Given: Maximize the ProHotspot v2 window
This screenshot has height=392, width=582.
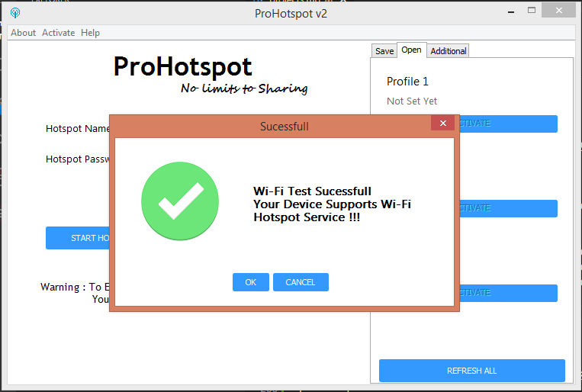Looking at the screenshot, I should click(x=532, y=11).
